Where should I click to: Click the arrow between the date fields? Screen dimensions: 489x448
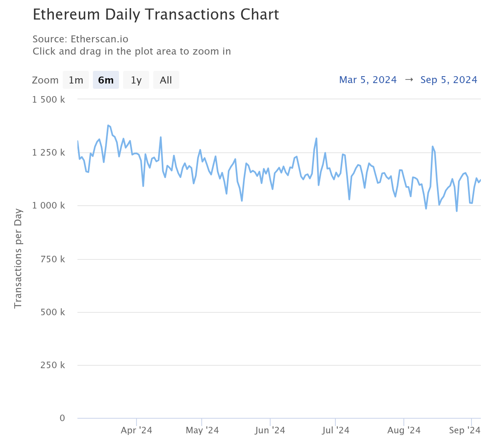click(409, 79)
